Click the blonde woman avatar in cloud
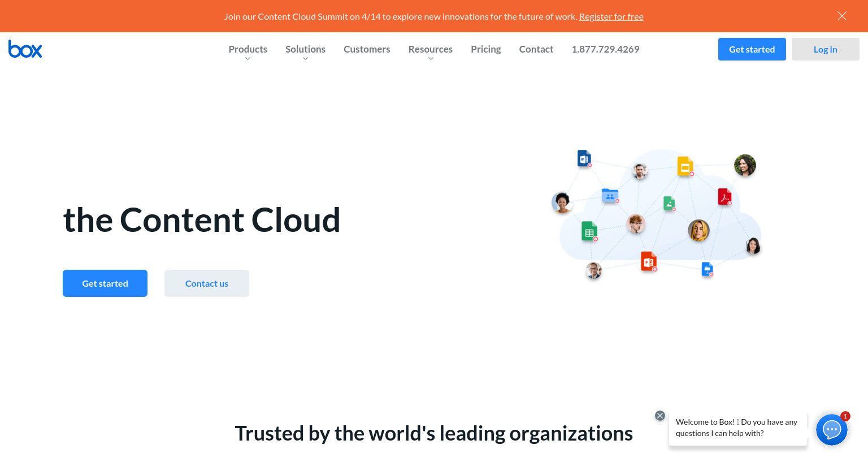Image resolution: width=868 pixels, height=466 pixels. pyautogui.click(x=698, y=231)
